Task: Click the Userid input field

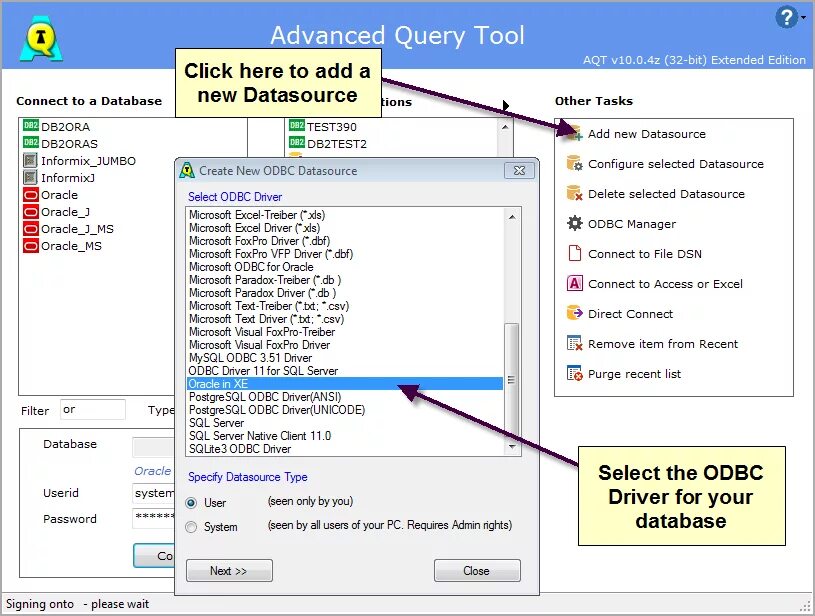Action: point(154,493)
